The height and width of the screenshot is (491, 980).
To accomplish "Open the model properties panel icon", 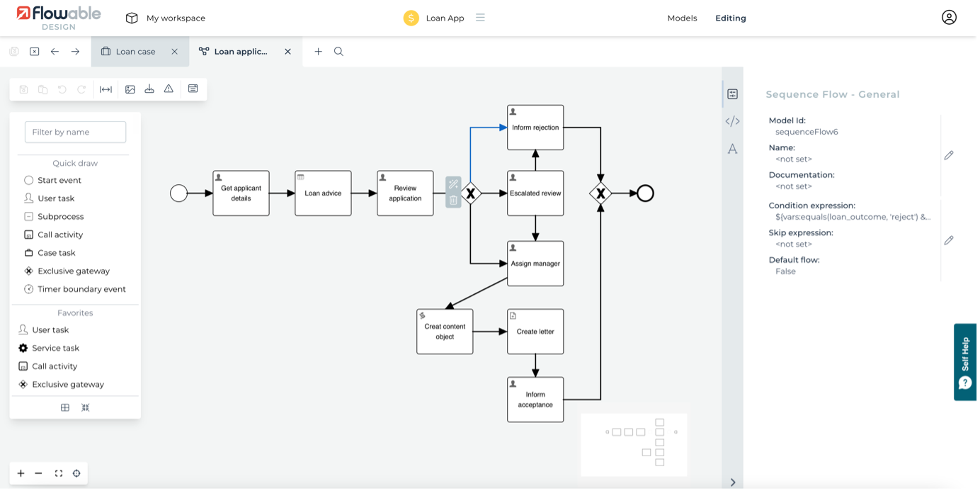I will coord(193,89).
